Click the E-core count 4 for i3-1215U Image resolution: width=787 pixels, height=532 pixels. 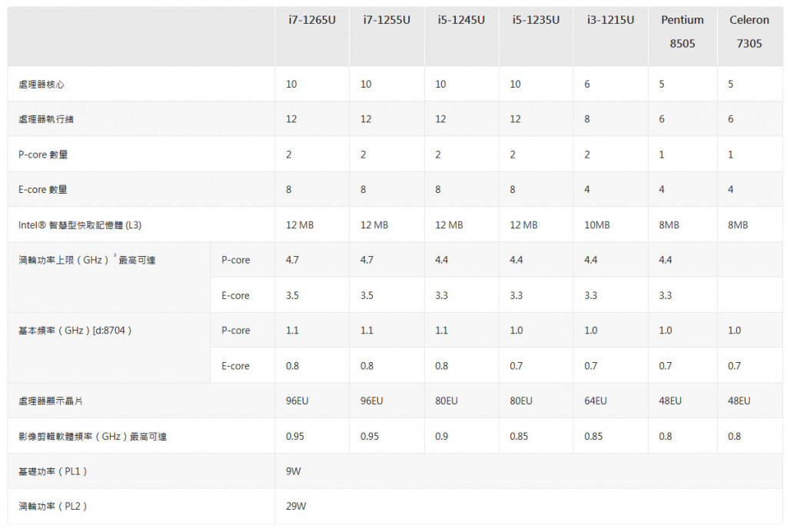[x=587, y=190]
